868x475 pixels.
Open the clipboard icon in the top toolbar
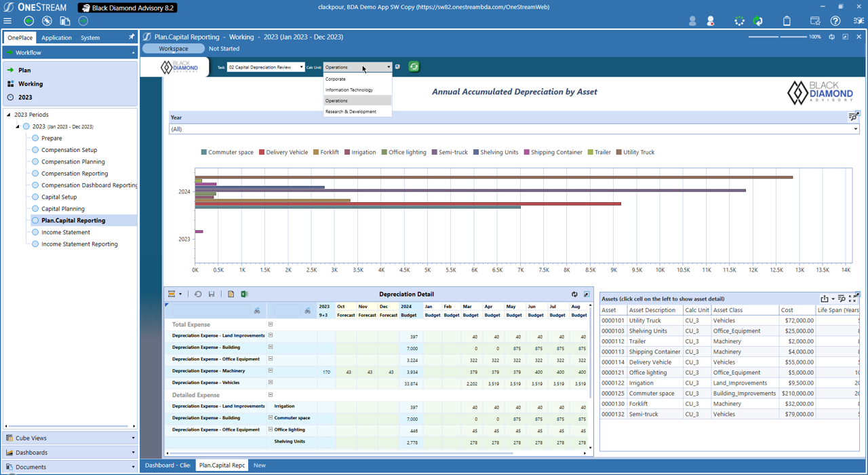(787, 21)
